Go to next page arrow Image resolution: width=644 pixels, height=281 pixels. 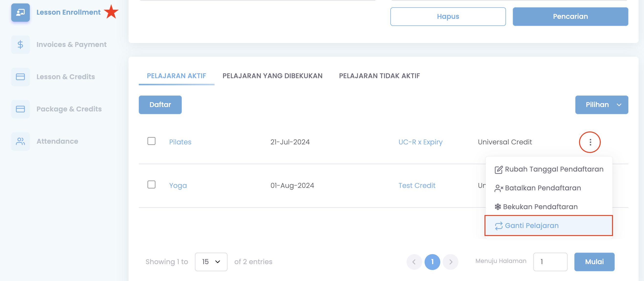click(451, 262)
